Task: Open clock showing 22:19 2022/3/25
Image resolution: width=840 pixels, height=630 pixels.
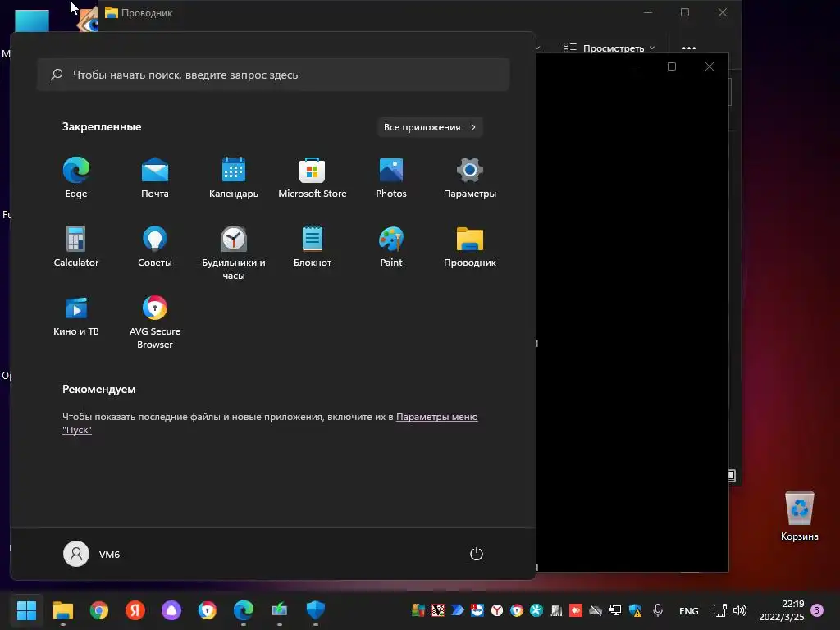Action: (781, 610)
